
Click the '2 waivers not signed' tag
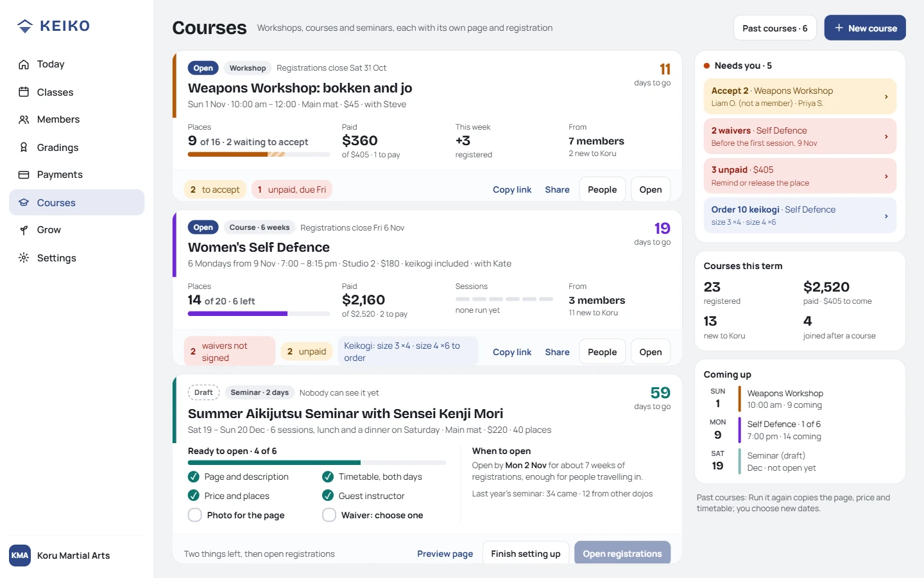tap(229, 351)
